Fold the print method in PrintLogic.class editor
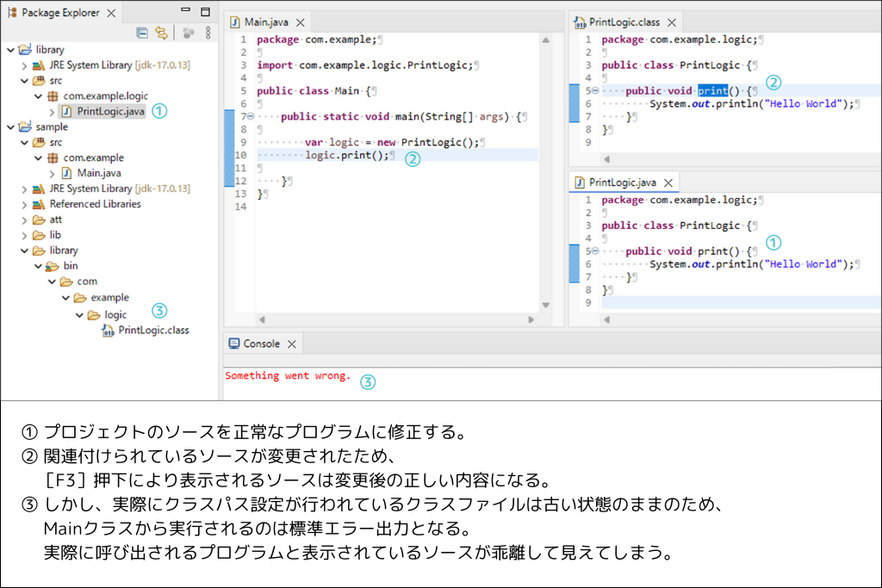Viewport: 882px width, 588px height. [x=595, y=90]
